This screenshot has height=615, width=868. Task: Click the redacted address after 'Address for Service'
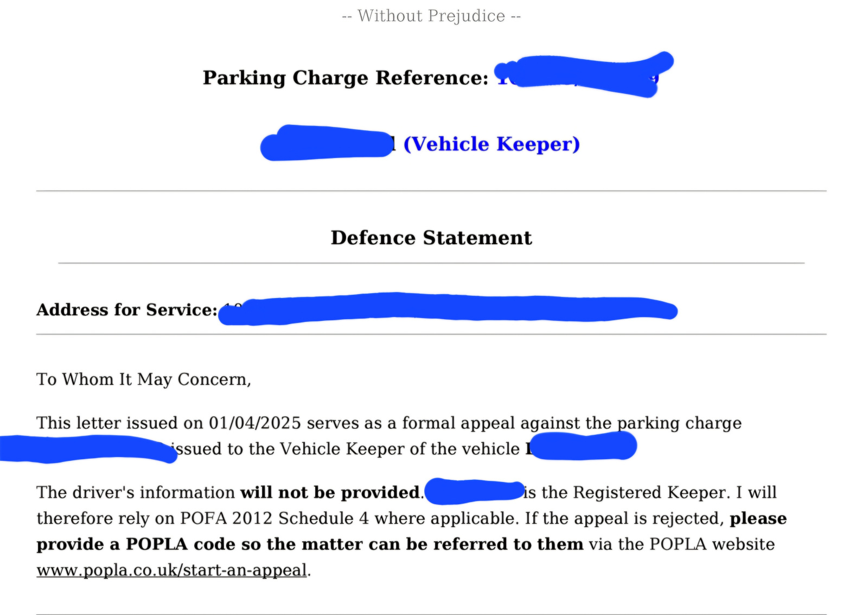click(x=448, y=309)
